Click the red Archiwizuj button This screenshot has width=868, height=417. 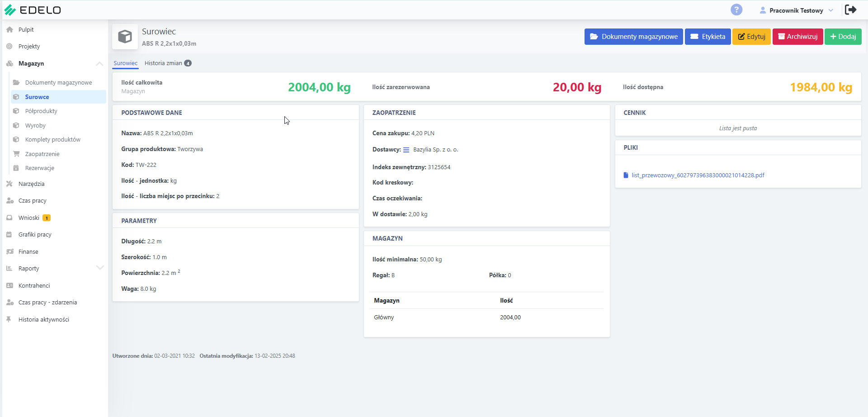click(x=797, y=37)
